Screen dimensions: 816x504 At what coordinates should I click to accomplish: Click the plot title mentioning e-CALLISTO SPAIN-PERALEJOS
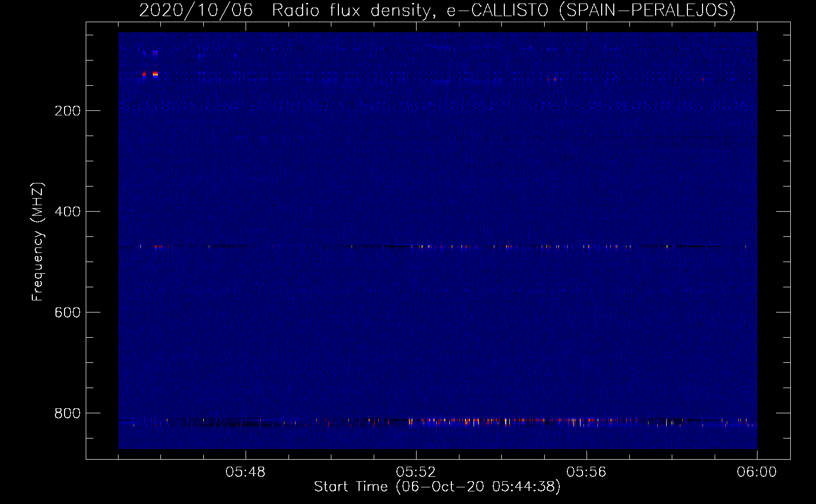[437, 10]
